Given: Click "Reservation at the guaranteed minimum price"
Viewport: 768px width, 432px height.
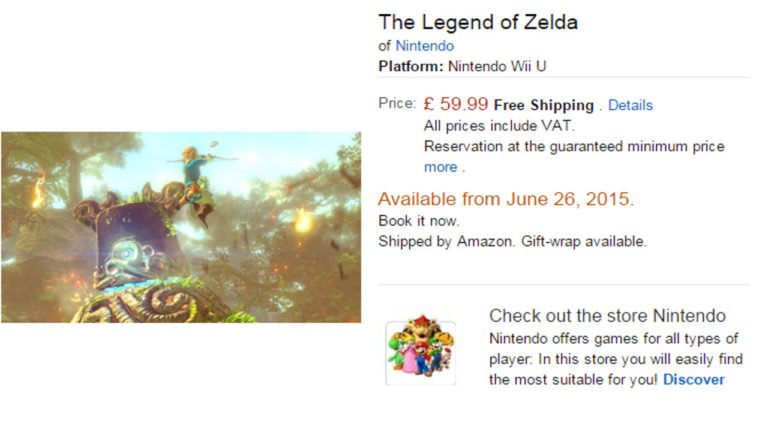Looking at the screenshot, I should point(574,147).
